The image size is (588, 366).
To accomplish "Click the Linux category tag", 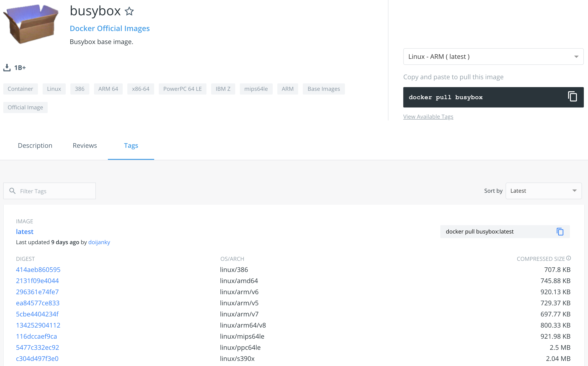I will click(54, 89).
